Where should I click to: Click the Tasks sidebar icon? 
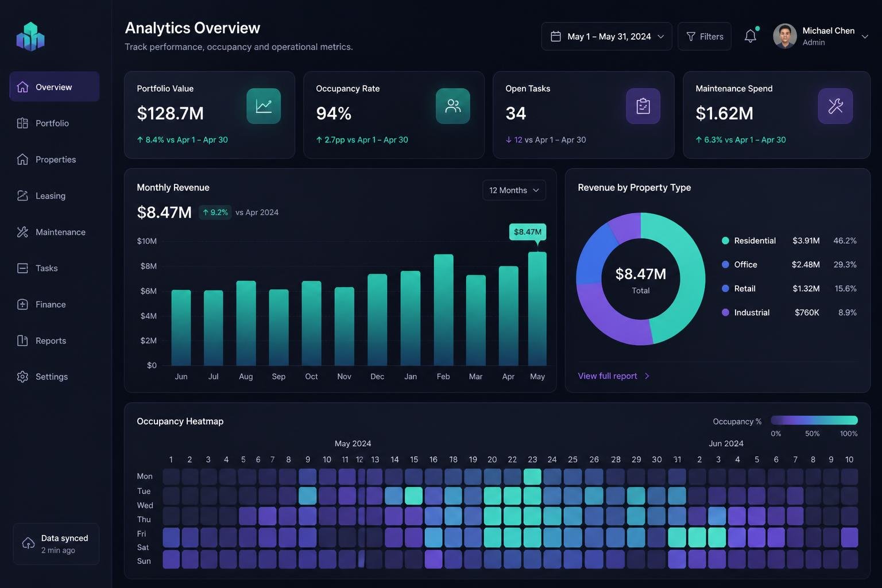tap(22, 268)
